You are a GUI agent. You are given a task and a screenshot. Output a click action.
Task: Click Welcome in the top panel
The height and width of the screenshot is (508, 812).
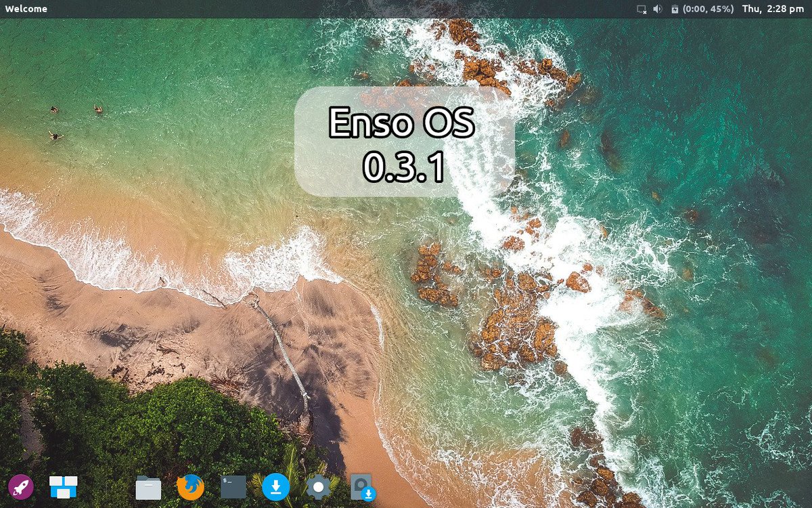point(26,9)
